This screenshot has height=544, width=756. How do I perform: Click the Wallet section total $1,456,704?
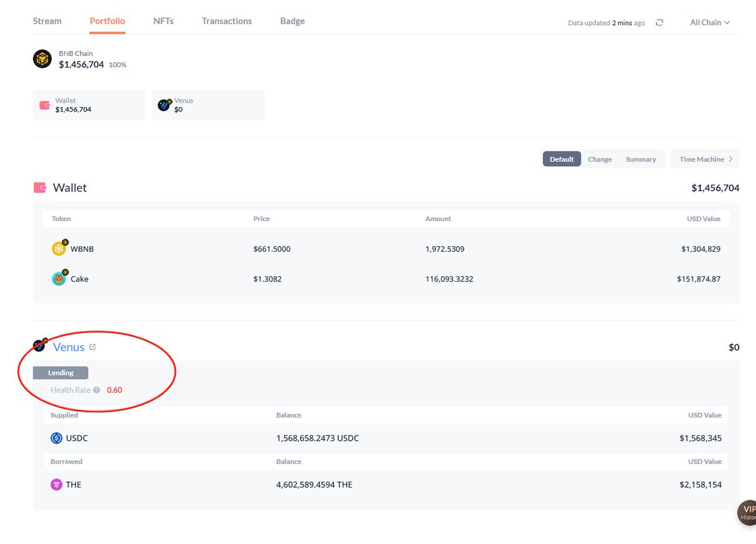click(x=715, y=188)
